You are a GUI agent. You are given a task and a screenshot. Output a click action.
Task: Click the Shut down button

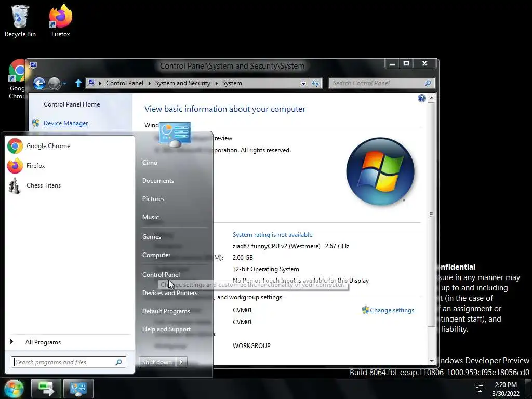click(x=157, y=362)
